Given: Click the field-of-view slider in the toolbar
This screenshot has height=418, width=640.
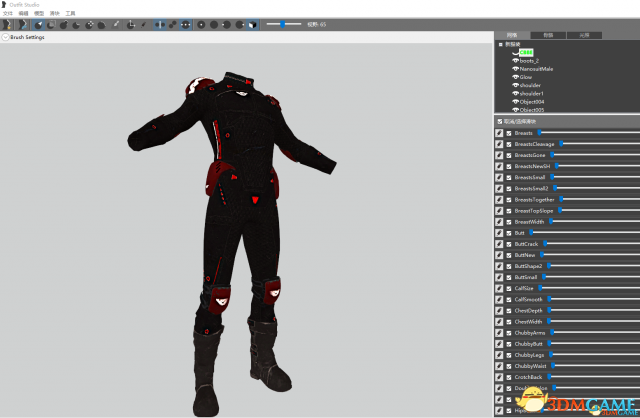Looking at the screenshot, I should [283, 23].
